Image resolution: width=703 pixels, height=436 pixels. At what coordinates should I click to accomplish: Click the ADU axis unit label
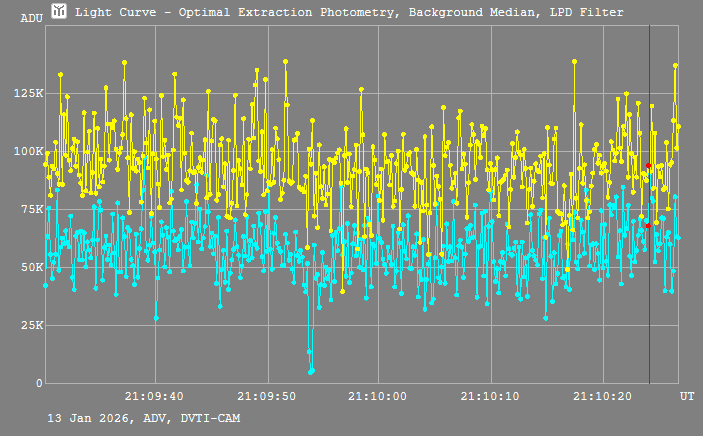(30, 19)
